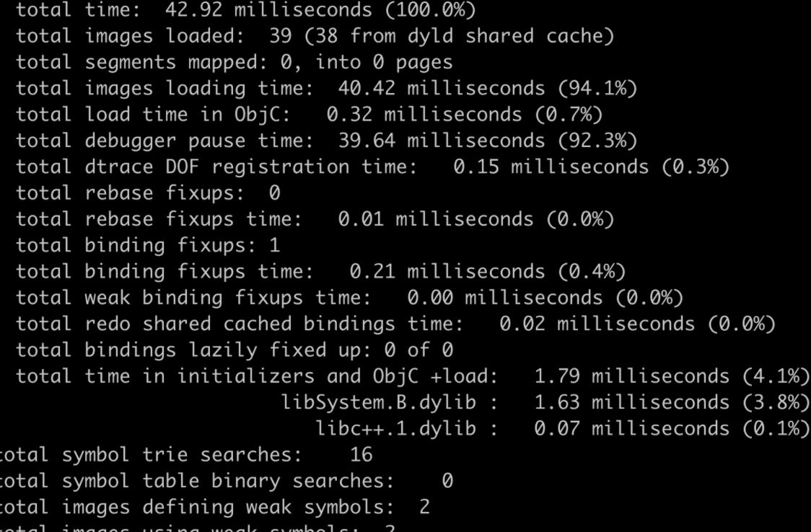Click the 'images defining weak symbols' line
Image resolution: width=811 pixels, height=532 pixels.
[x=215, y=507]
